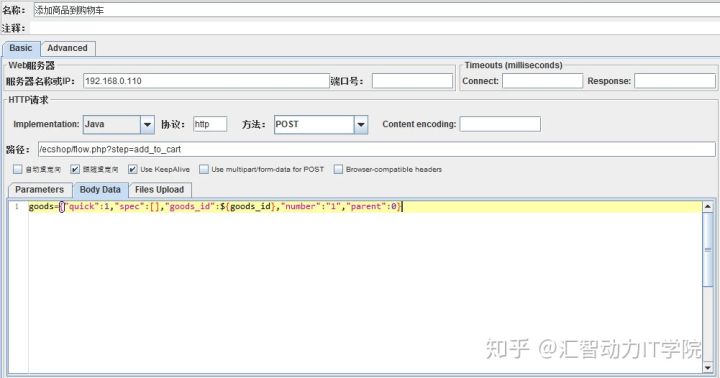Screen dimensions: 720x378
Task: Switch to the Basic tab
Action: [x=21, y=48]
